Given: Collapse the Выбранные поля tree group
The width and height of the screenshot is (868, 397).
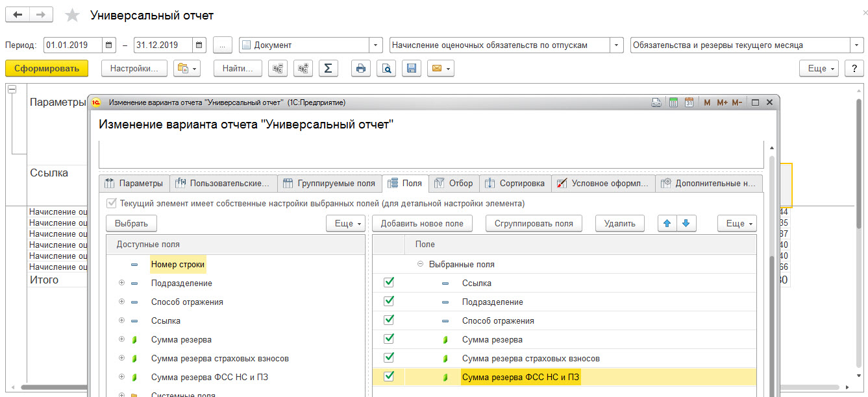Looking at the screenshot, I should (419, 264).
